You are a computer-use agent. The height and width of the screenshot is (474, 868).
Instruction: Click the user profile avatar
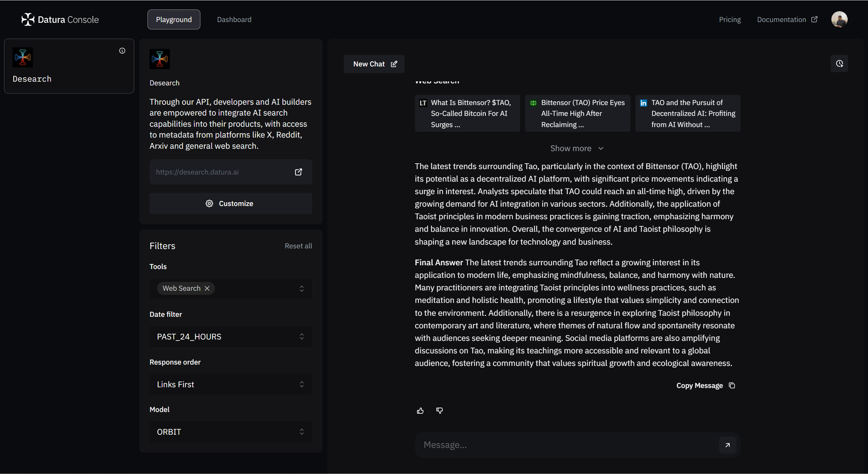click(x=839, y=19)
